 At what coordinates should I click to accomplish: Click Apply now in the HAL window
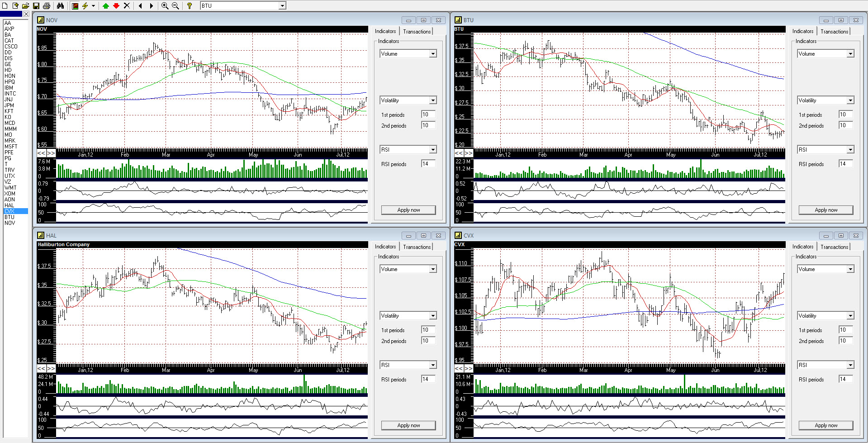(408, 425)
